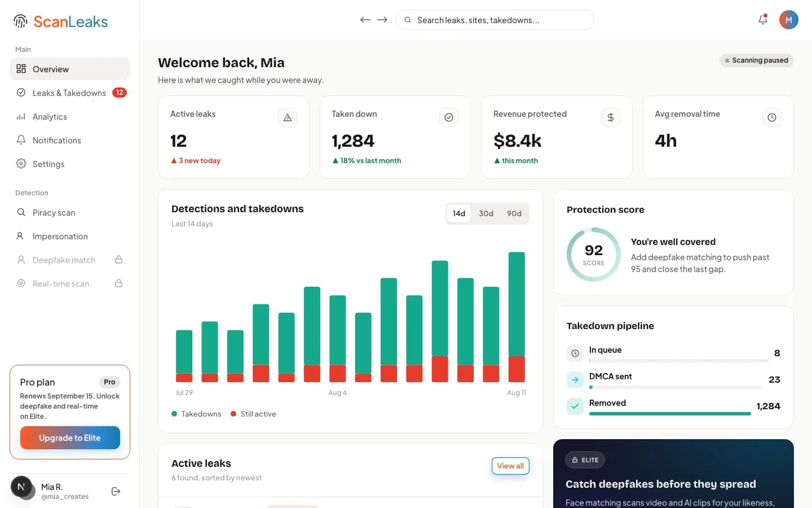Click the Settings gear icon

click(21, 164)
